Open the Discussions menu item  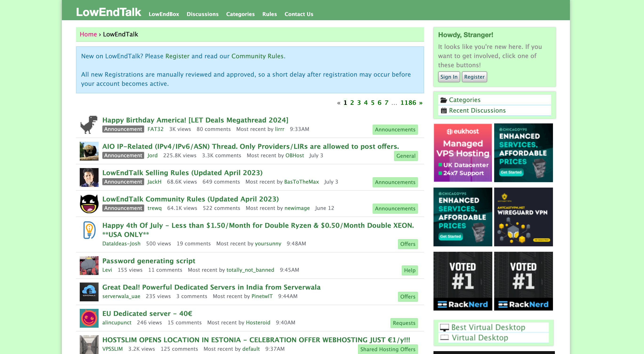click(202, 14)
